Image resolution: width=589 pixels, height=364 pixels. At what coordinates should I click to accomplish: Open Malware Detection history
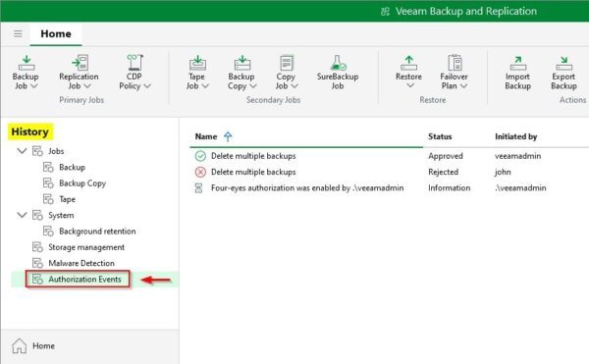81,263
